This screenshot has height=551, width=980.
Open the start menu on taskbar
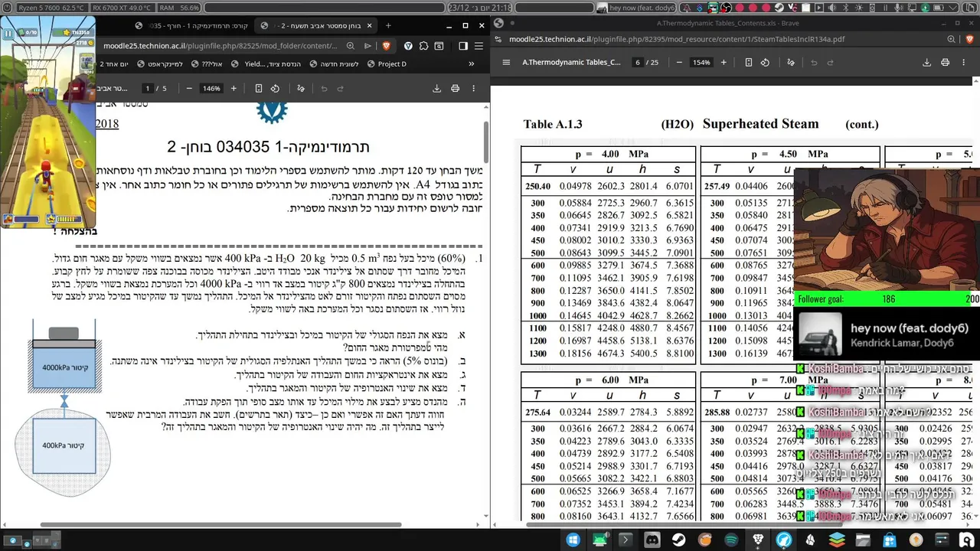pos(573,540)
